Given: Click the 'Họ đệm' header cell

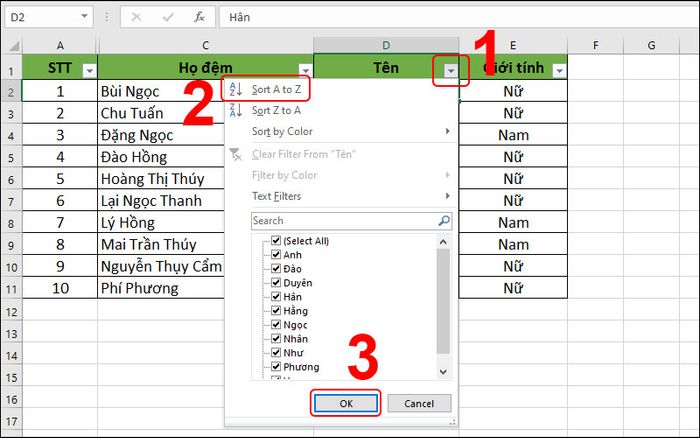Looking at the screenshot, I should tap(205, 67).
